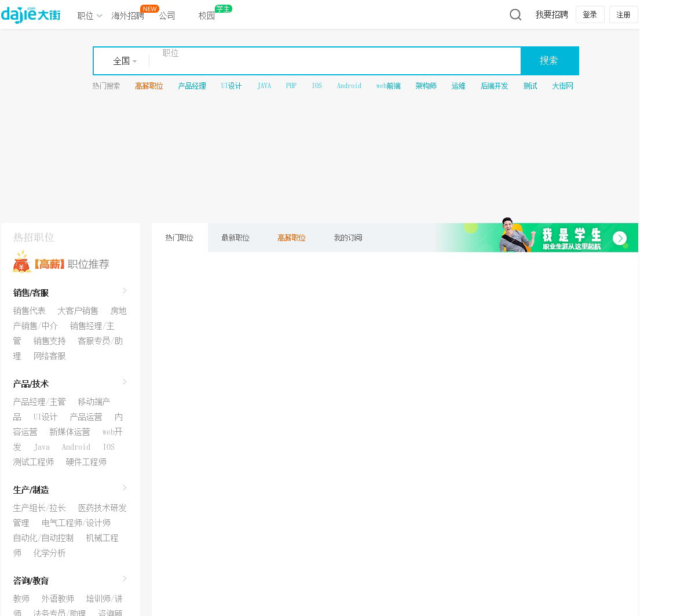The image size is (695, 616).
Task: Expand the 生产/制造 category arrow
Action: [x=125, y=488]
